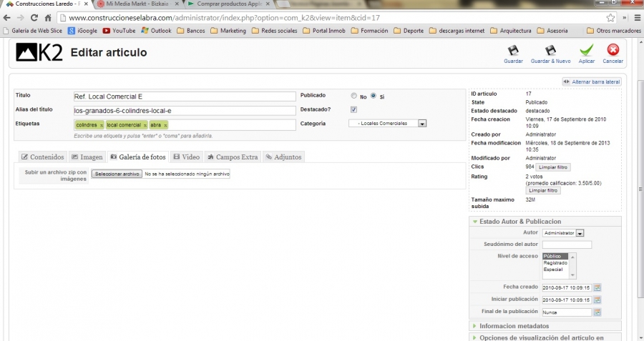This screenshot has height=341, width=644.
Task: Go back with the browser back arrow
Action: 7,18
